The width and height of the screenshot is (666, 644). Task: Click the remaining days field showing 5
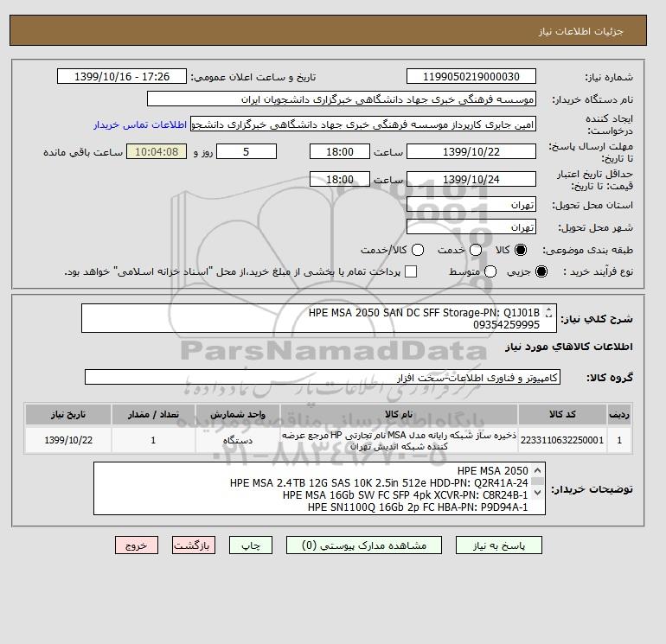point(247,151)
